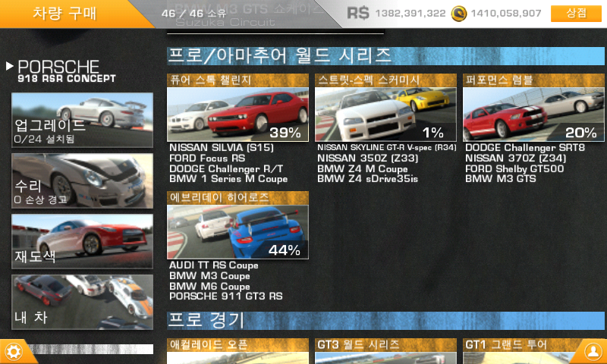The height and width of the screenshot is (364, 607).
Task: Open GT1 그랜드 투어 card
Action: pyautogui.click(x=533, y=351)
